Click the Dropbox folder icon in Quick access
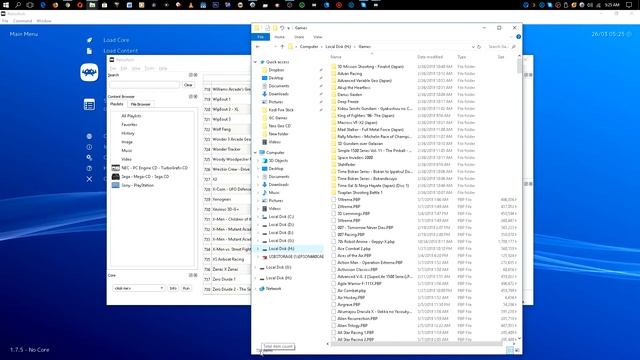 [264, 70]
